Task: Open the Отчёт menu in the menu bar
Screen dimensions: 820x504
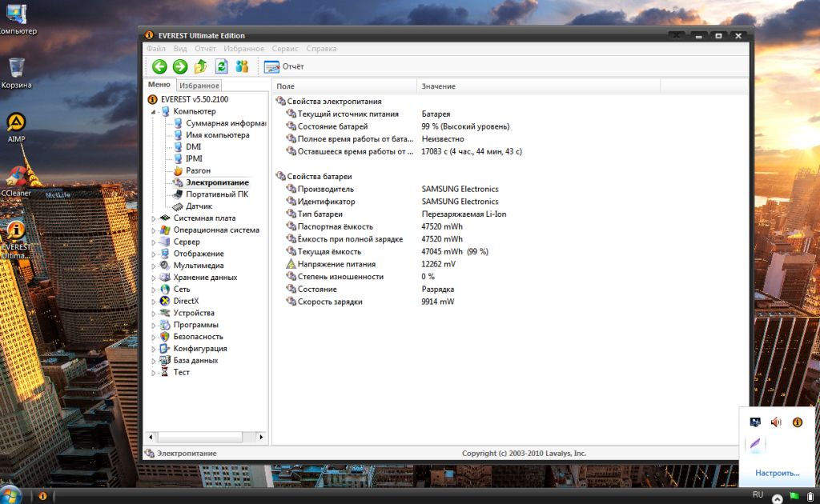Action: (x=205, y=49)
